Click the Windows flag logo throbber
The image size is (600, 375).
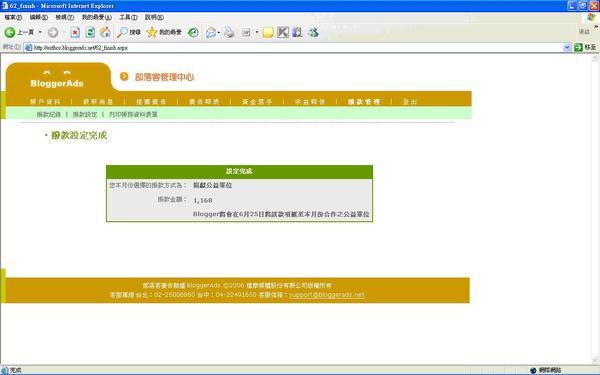tap(591, 18)
